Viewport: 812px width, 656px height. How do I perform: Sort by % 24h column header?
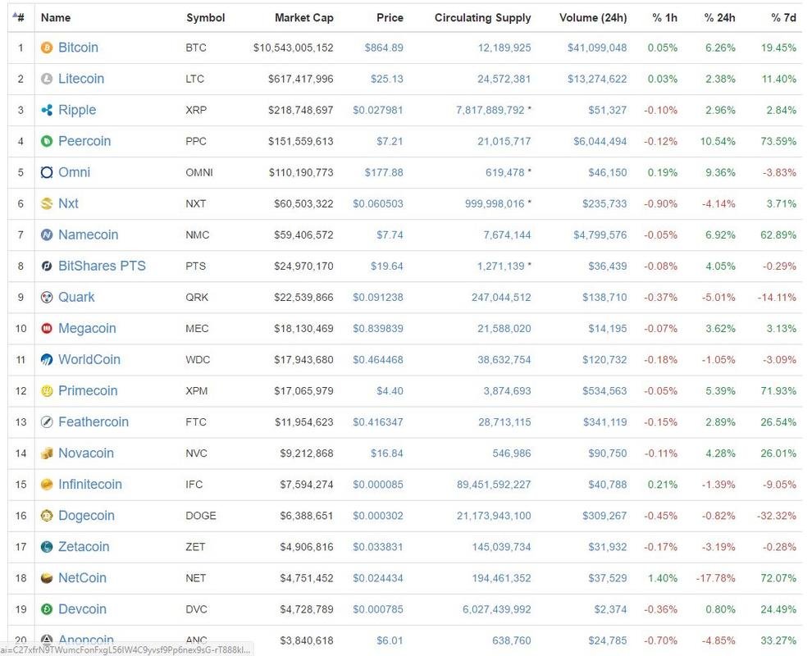point(720,17)
